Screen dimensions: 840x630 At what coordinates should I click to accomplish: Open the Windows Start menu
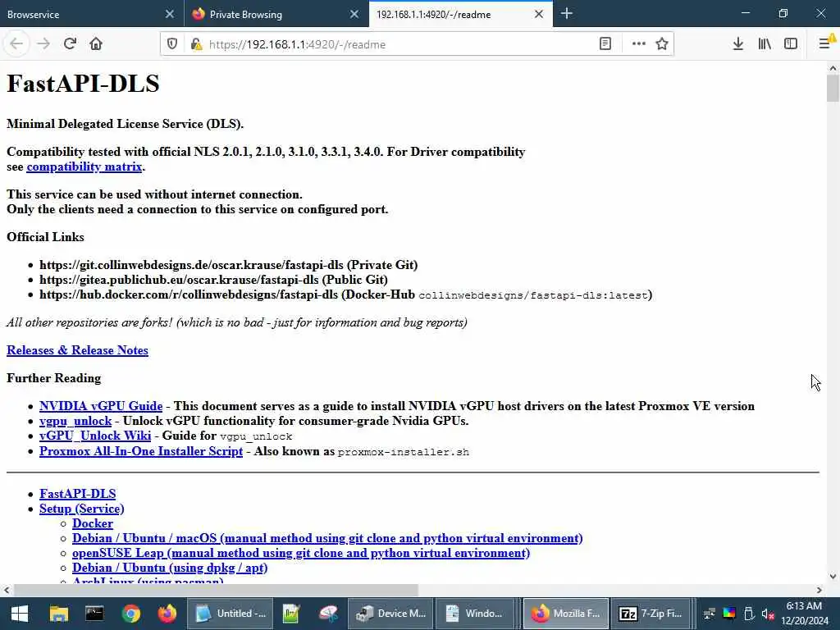[20, 614]
